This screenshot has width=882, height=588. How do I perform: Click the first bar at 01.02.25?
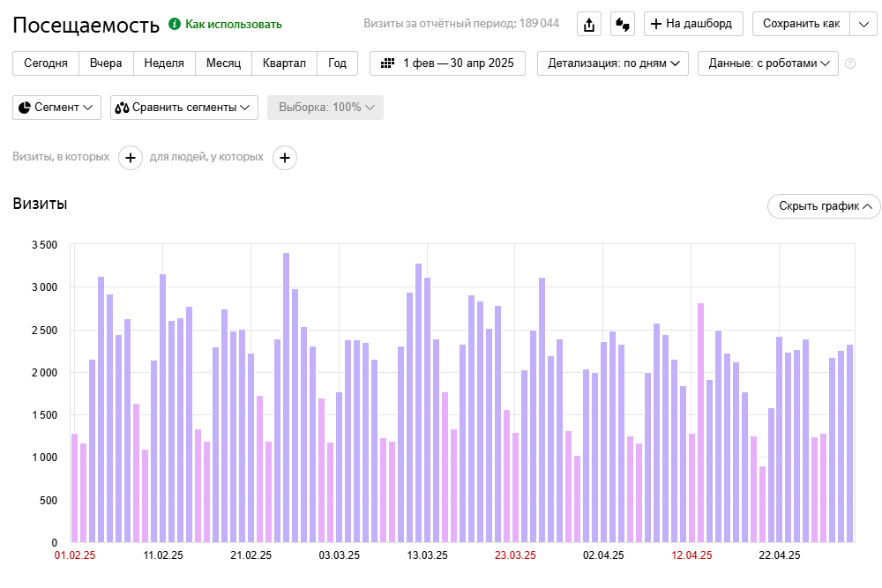click(x=75, y=488)
